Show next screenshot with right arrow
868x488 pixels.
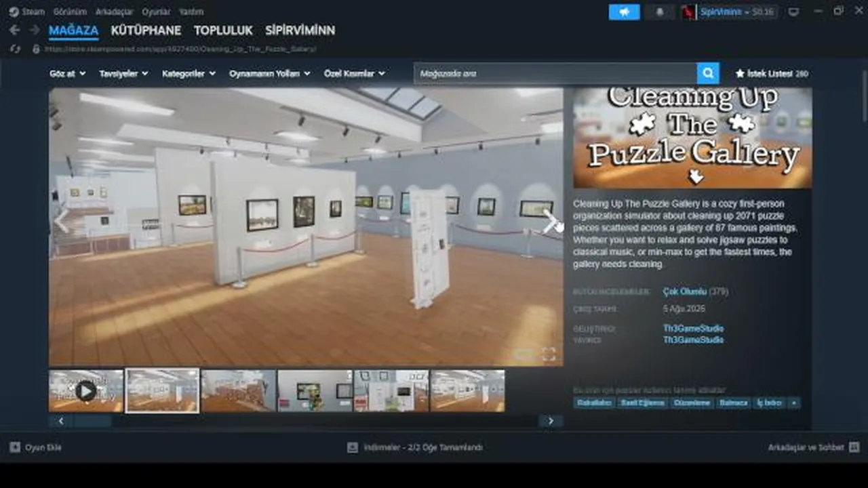551,220
